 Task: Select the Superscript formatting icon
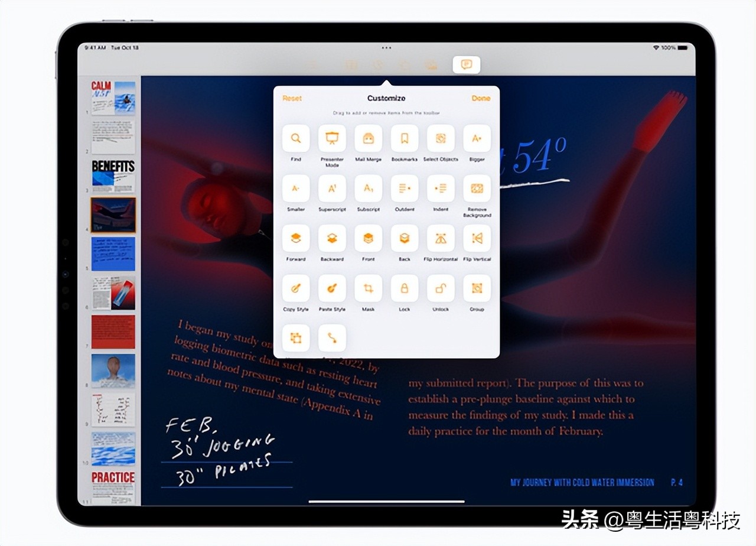[x=331, y=187]
